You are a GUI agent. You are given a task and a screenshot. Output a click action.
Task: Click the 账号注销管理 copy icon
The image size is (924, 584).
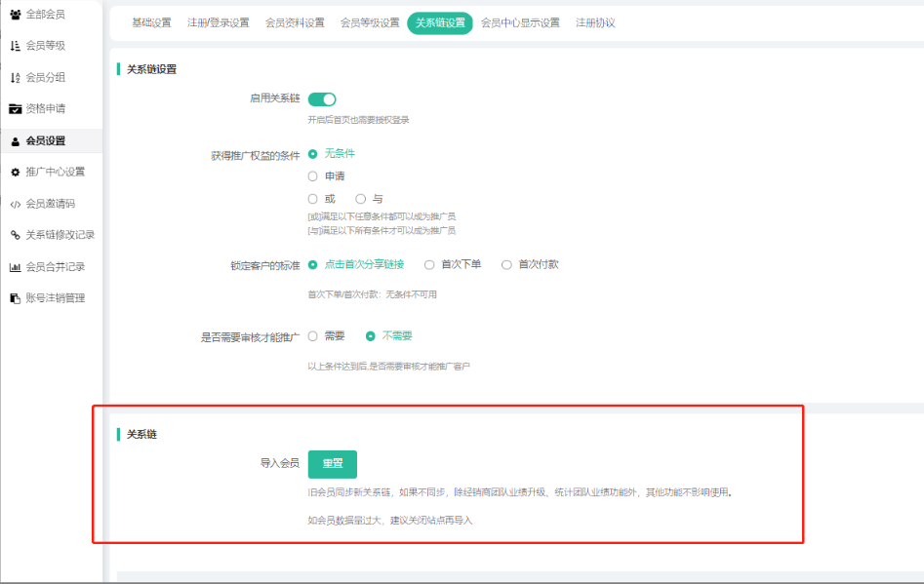pos(15,298)
